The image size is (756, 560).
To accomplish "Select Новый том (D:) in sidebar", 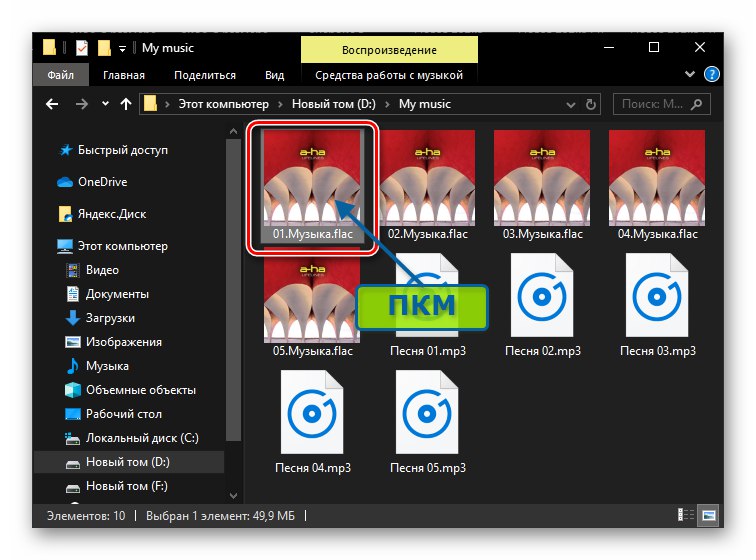I will 128,462.
